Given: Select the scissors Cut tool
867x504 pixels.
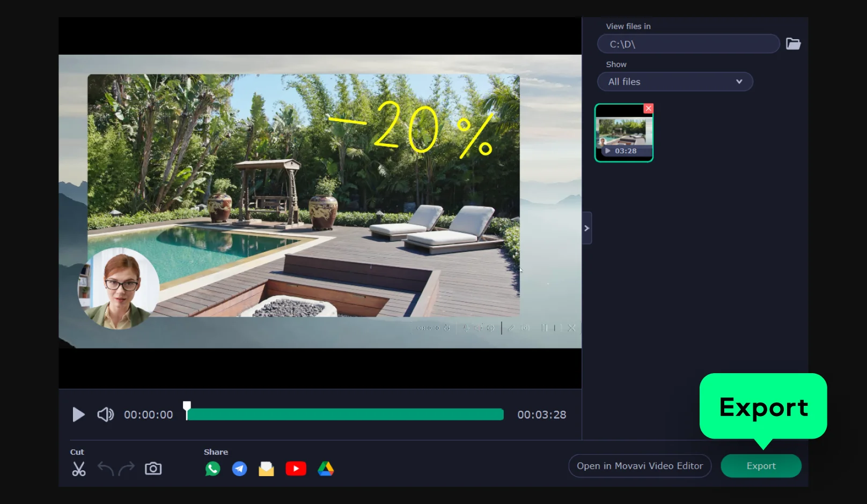Looking at the screenshot, I should point(79,469).
